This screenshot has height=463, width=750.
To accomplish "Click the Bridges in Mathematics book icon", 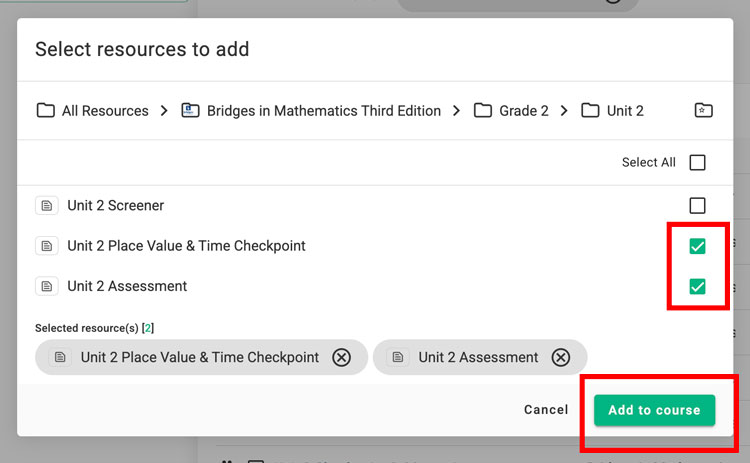I will (190, 111).
